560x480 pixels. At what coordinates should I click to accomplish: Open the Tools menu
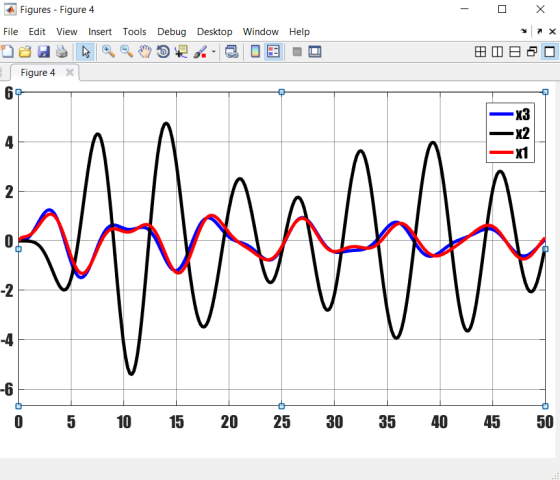tap(135, 32)
